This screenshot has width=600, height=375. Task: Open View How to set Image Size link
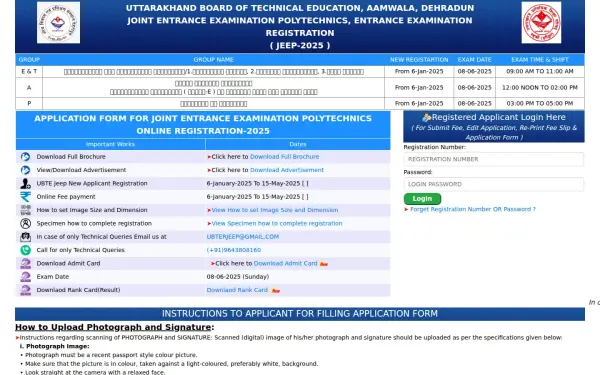275,210
